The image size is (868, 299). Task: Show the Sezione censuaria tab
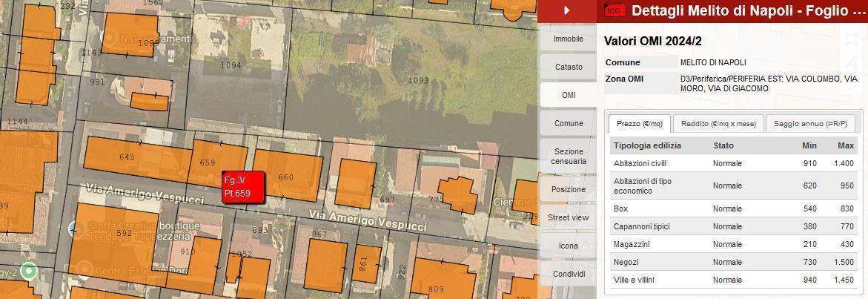click(x=569, y=156)
